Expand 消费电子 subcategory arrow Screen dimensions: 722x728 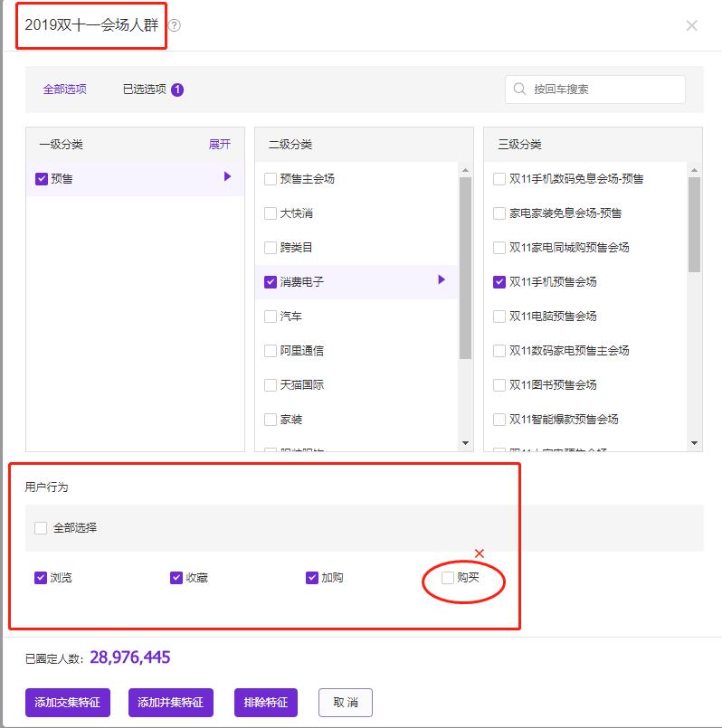[x=442, y=280]
